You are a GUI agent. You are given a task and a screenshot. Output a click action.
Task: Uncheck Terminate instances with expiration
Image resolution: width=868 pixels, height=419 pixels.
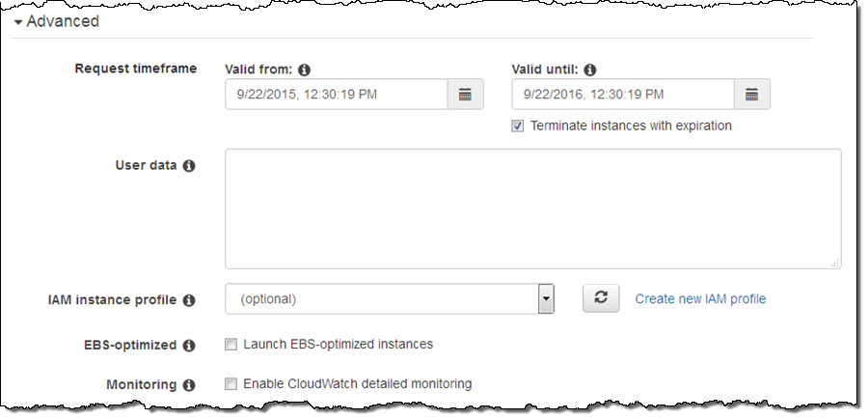(x=518, y=126)
